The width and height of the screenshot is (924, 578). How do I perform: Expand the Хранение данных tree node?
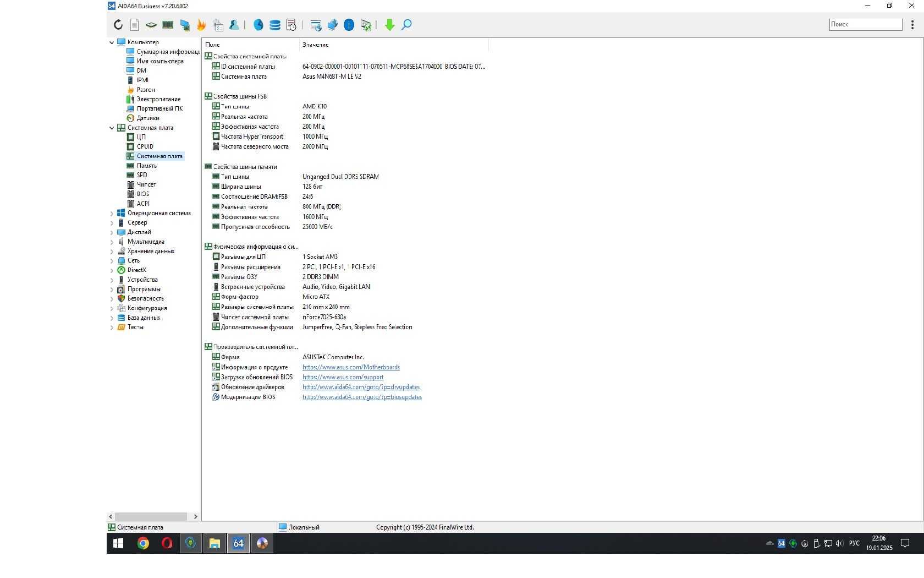[112, 252]
